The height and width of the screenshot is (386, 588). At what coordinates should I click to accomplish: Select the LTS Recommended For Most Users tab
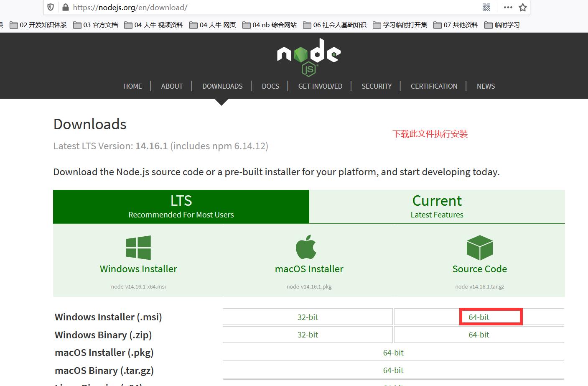click(x=181, y=207)
